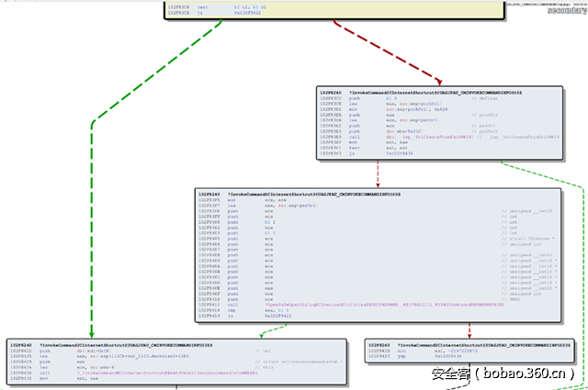
Task: Click the 'mov esi, -2147023673' instruction
Action: click(423, 351)
